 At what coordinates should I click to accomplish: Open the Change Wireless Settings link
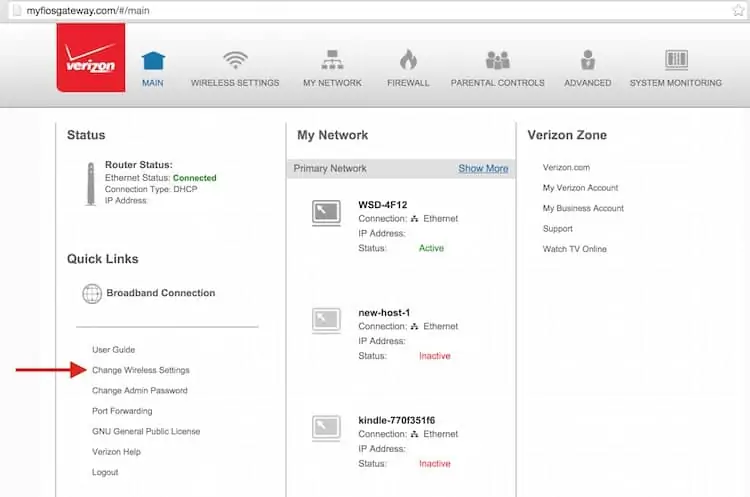pos(141,370)
